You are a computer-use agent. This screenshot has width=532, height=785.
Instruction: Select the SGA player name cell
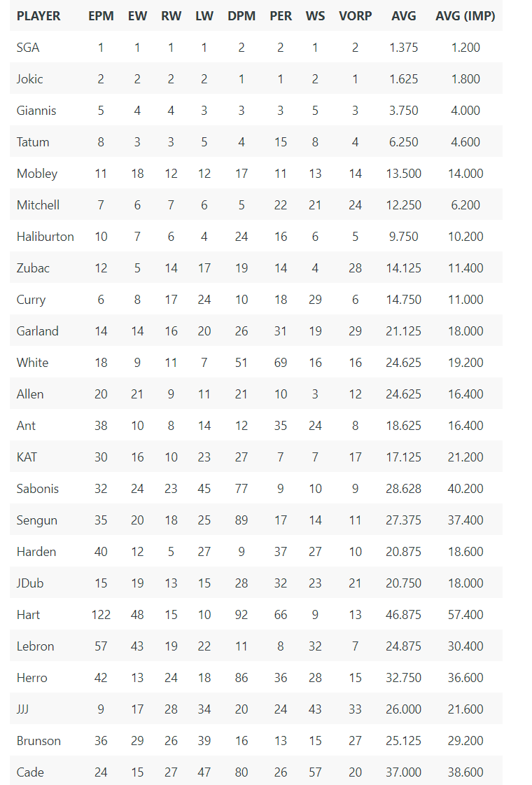(28, 48)
